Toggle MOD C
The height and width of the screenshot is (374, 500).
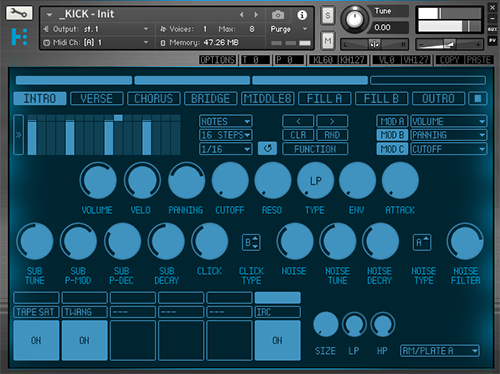coord(392,149)
